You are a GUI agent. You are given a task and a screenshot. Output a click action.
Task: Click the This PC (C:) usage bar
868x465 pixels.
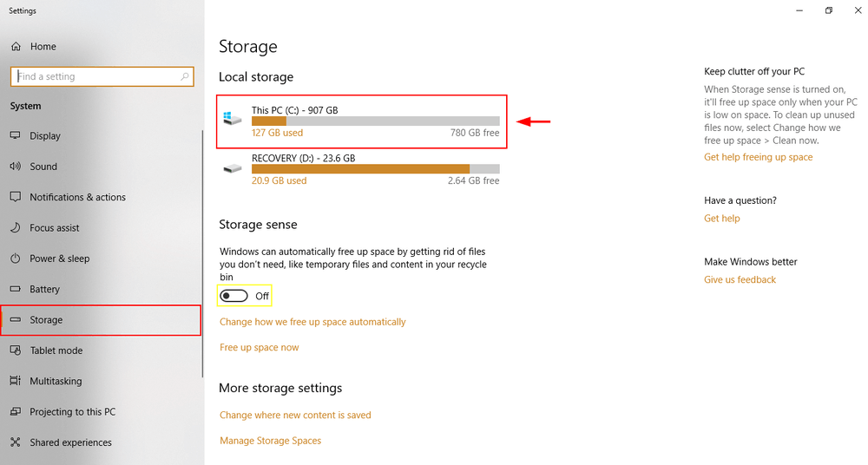375,121
